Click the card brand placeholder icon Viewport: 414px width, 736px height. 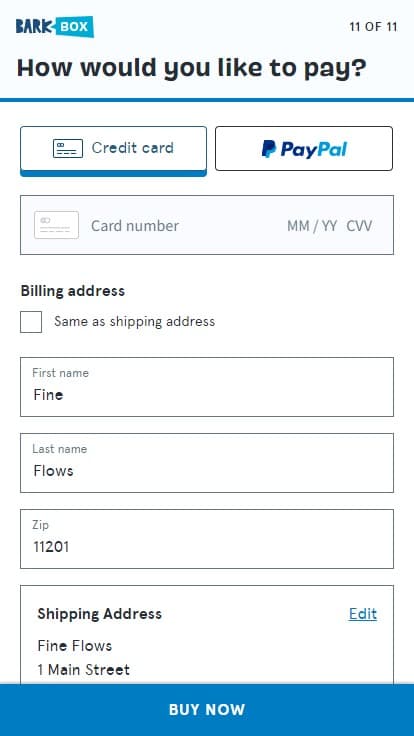[x=56, y=225]
